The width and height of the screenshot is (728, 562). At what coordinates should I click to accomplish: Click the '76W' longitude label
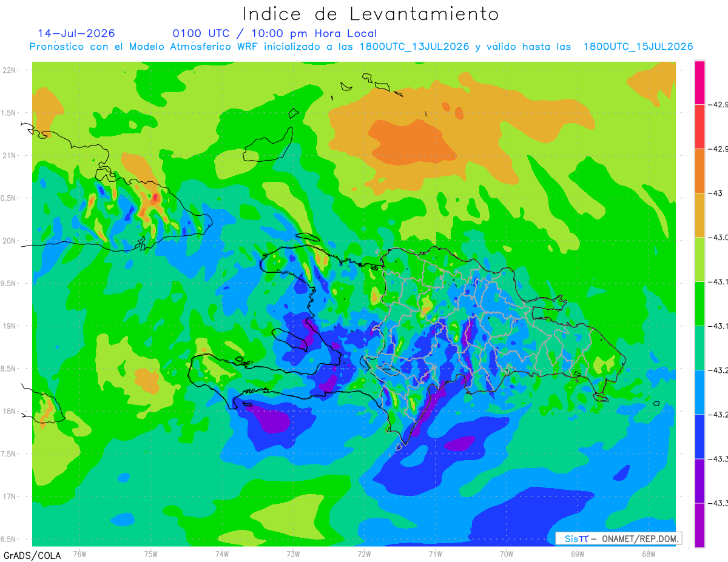click(x=79, y=554)
